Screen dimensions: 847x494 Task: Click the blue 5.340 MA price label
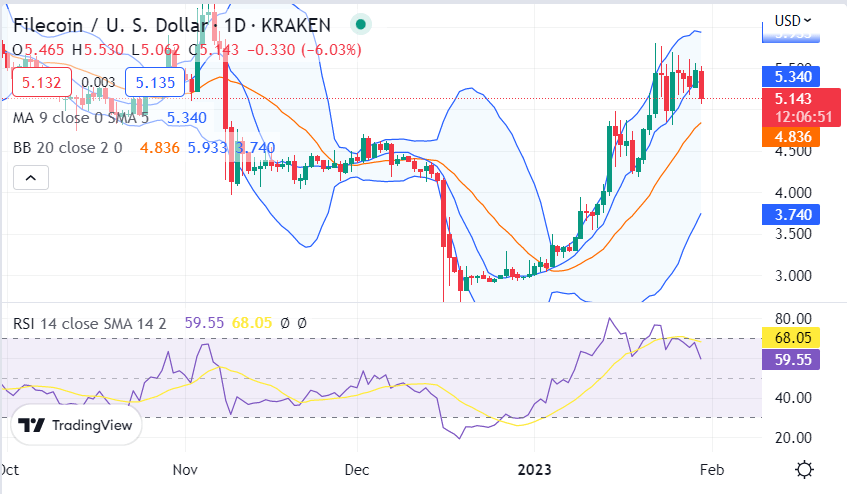tap(791, 77)
